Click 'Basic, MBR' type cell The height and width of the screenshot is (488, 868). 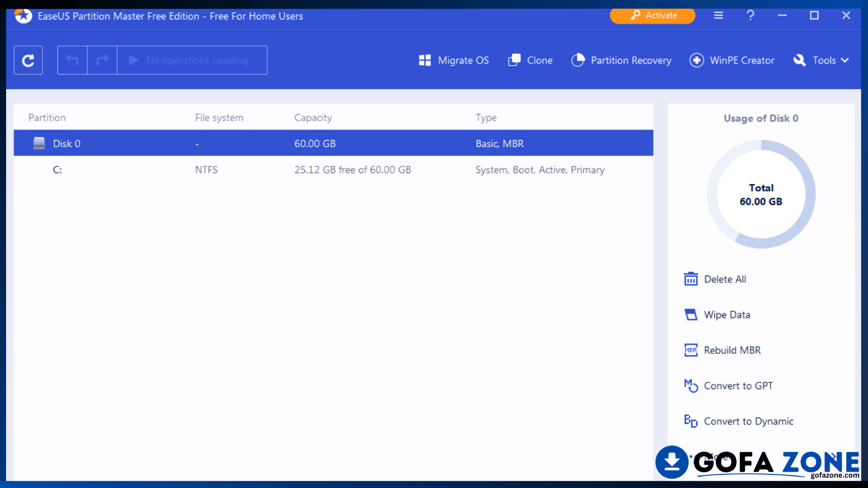pos(500,144)
